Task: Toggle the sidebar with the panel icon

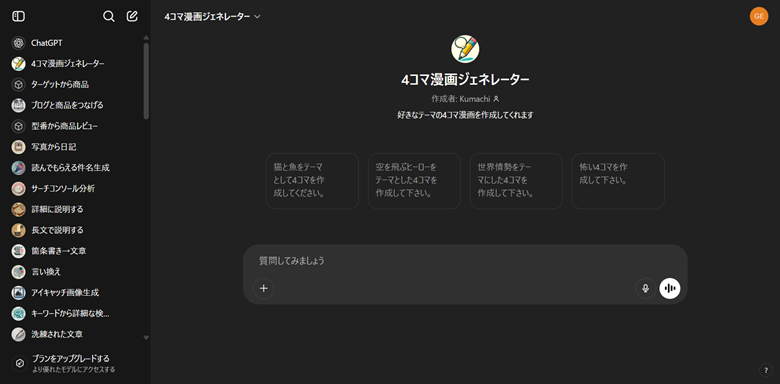Action: click(18, 16)
